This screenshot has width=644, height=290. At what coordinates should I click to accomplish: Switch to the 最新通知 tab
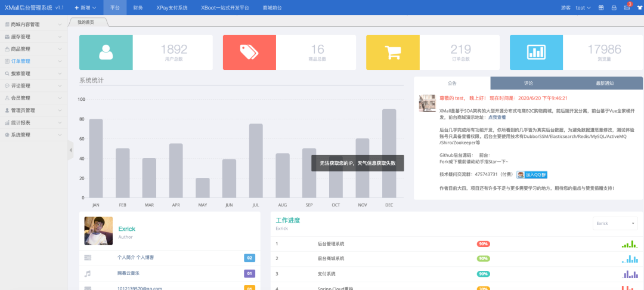(604, 83)
